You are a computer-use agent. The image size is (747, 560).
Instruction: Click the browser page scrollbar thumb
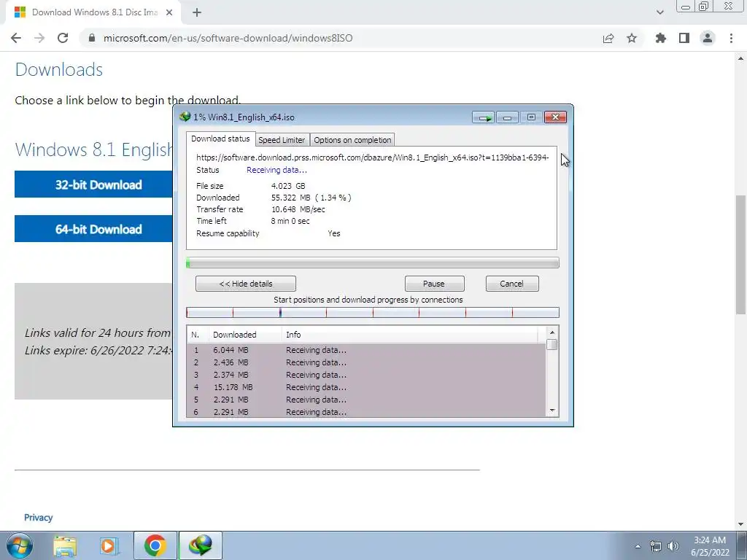pos(741,254)
